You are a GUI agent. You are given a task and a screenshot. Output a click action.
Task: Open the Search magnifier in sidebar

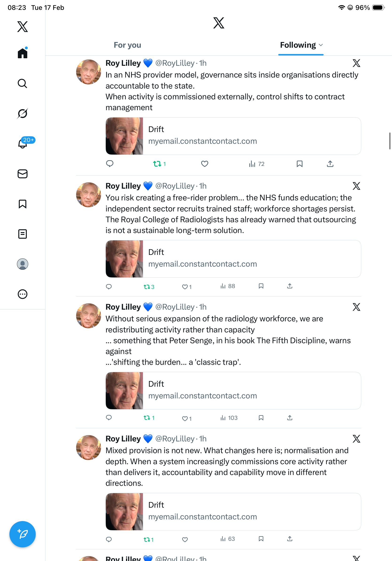23,84
